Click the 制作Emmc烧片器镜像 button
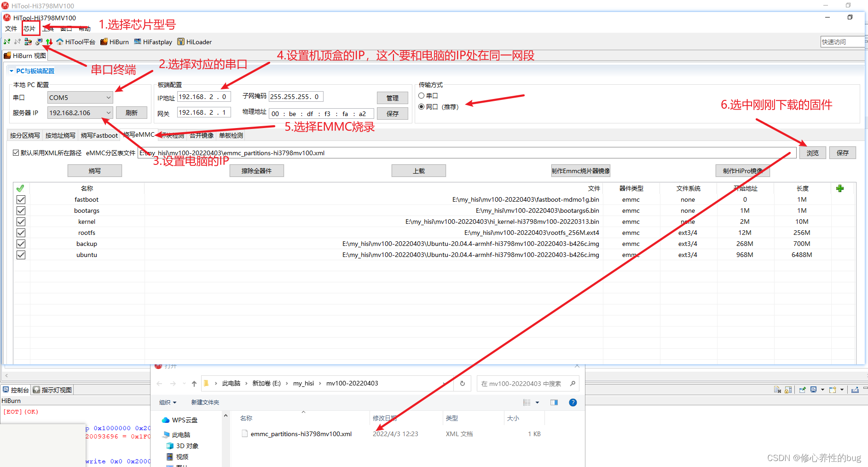The height and width of the screenshot is (467, 868). click(581, 171)
